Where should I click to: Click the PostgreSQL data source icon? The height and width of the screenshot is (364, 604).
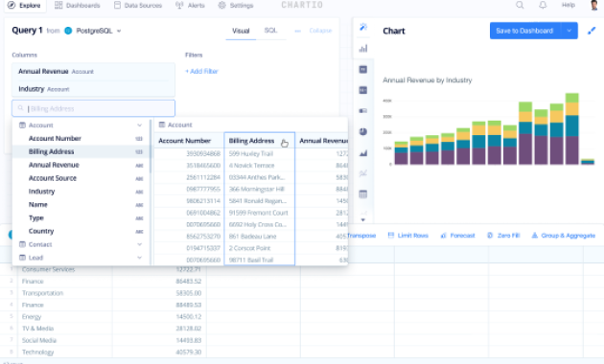point(68,31)
